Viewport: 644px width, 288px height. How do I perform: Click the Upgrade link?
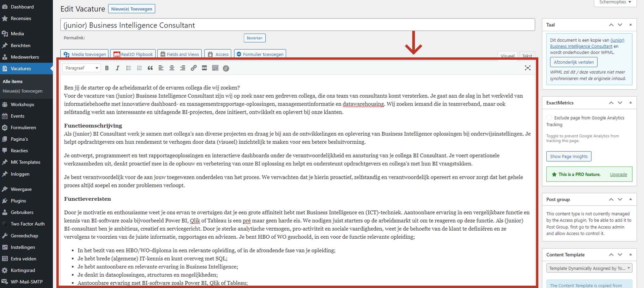(619, 175)
